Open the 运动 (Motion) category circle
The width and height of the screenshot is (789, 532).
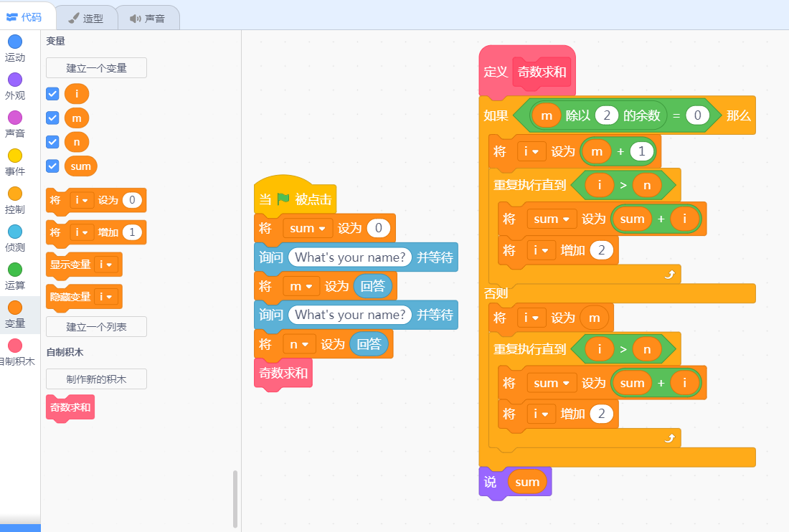click(15, 42)
